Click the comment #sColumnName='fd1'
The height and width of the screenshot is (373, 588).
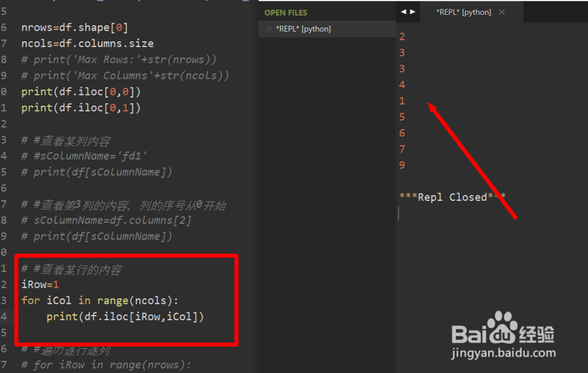[x=84, y=156]
